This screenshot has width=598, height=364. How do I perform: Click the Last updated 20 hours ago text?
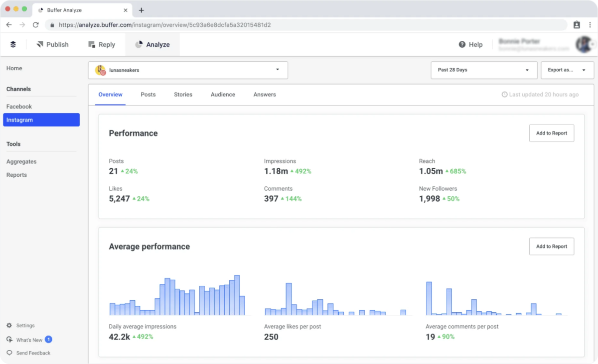pos(544,95)
